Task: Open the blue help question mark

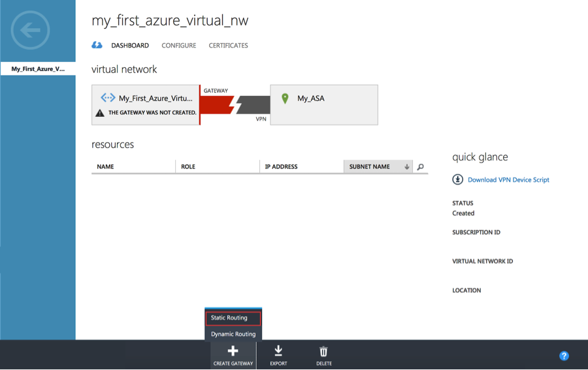Action: click(x=564, y=356)
